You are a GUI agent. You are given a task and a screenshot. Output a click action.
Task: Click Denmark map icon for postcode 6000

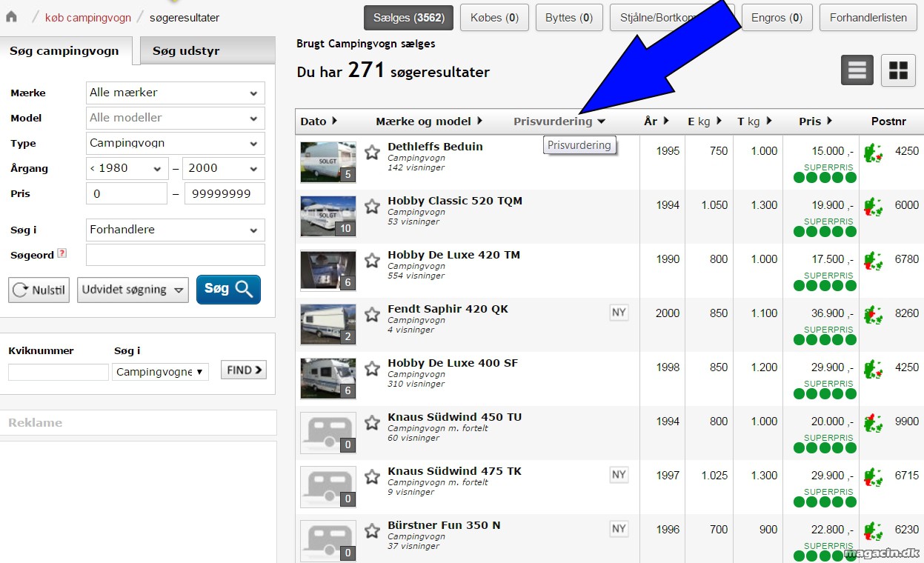[x=874, y=207]
